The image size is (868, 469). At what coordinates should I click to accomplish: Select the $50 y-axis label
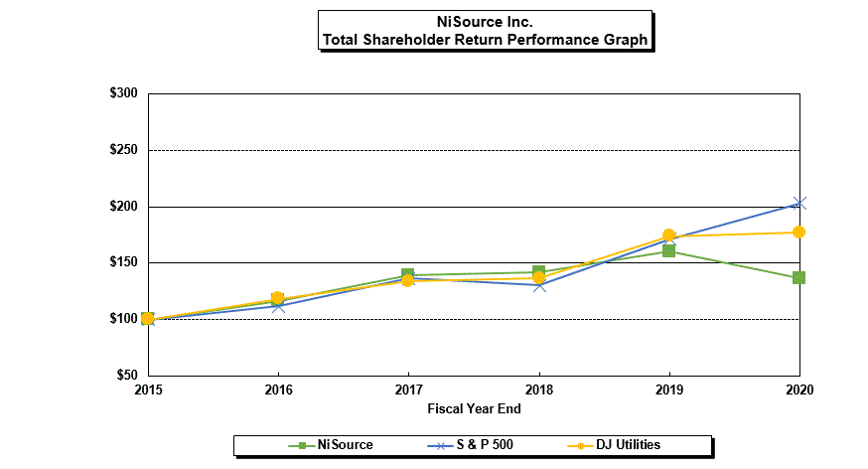tap(126, 376)
